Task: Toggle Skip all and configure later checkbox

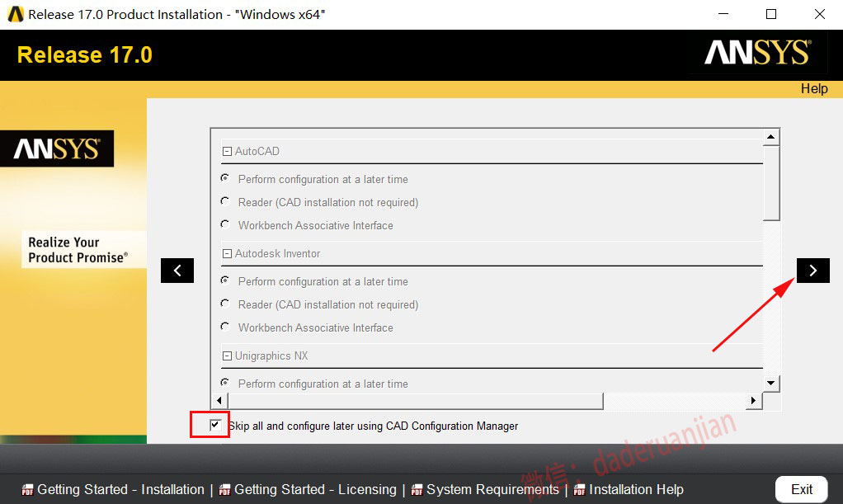Action: click(x=215, y=425)
